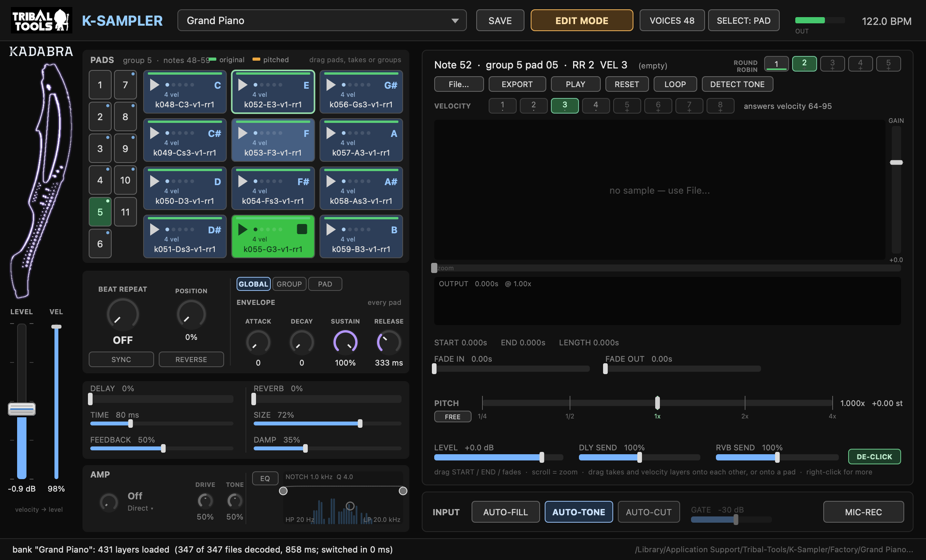Screen dimensions: 926x560
Task: Click the EQ notch frequency node
Action: (350, 506)
